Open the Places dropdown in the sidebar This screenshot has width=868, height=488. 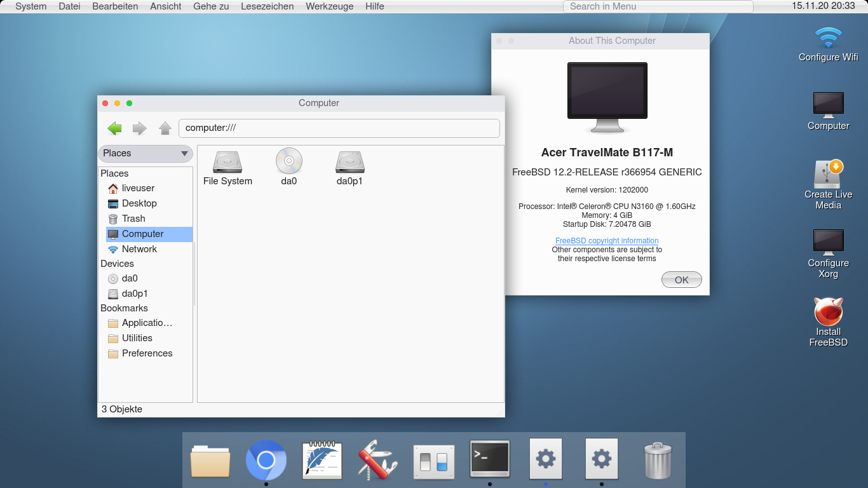[145, 154]
